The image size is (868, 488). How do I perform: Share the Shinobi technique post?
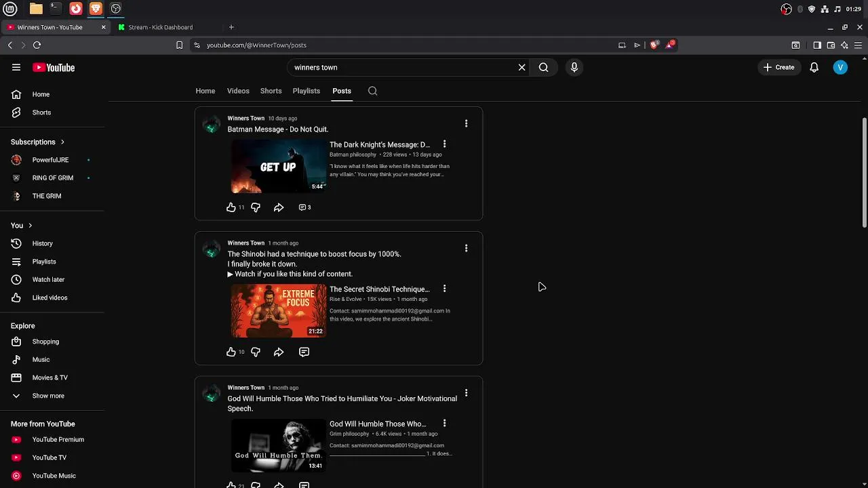coord(279,352)
